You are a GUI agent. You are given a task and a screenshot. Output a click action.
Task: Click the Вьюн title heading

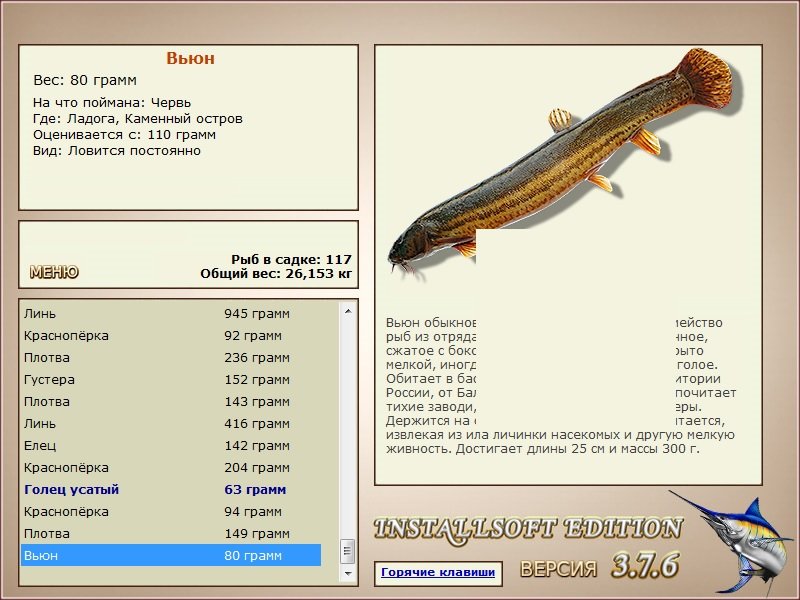[190, 58]
